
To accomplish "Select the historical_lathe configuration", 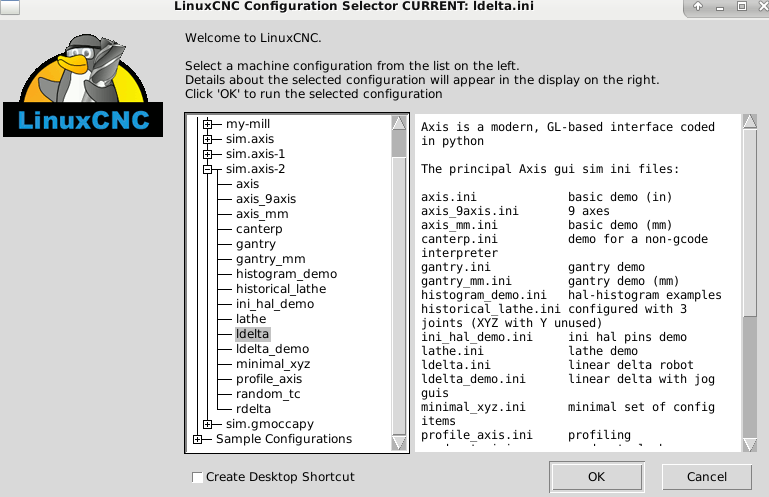I will click(x=281, y=289).
